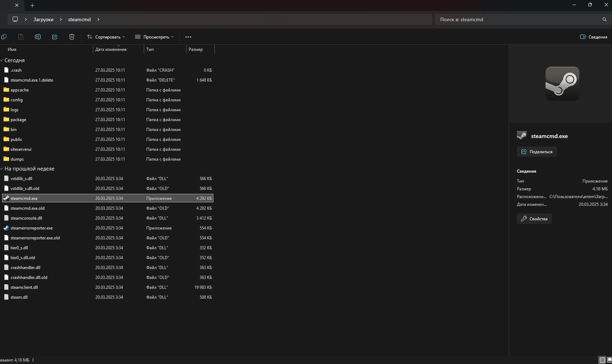Navigate to Загрузки in the breadcrumb
This screenshot has width=612, height=364.
coord(43,19)
